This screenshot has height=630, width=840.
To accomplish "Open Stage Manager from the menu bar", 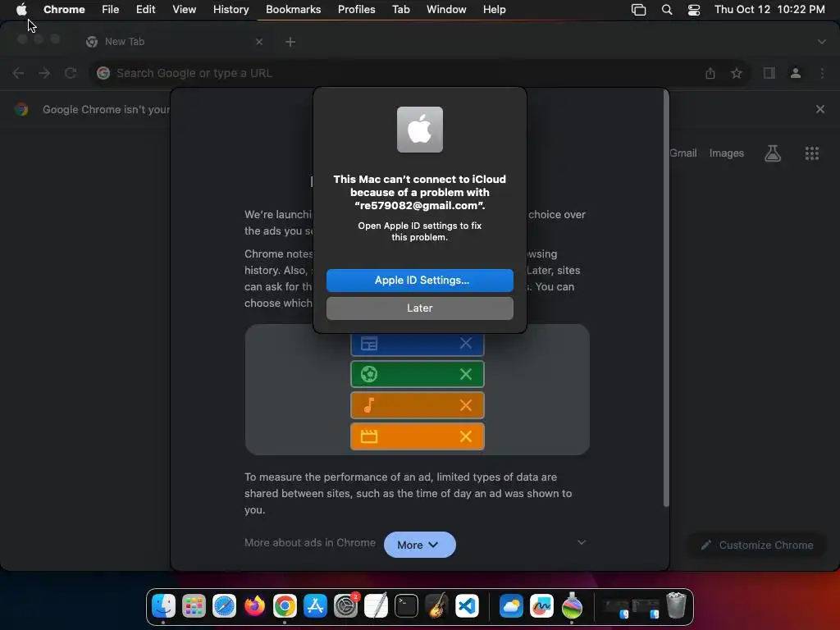I will point(638,10).
